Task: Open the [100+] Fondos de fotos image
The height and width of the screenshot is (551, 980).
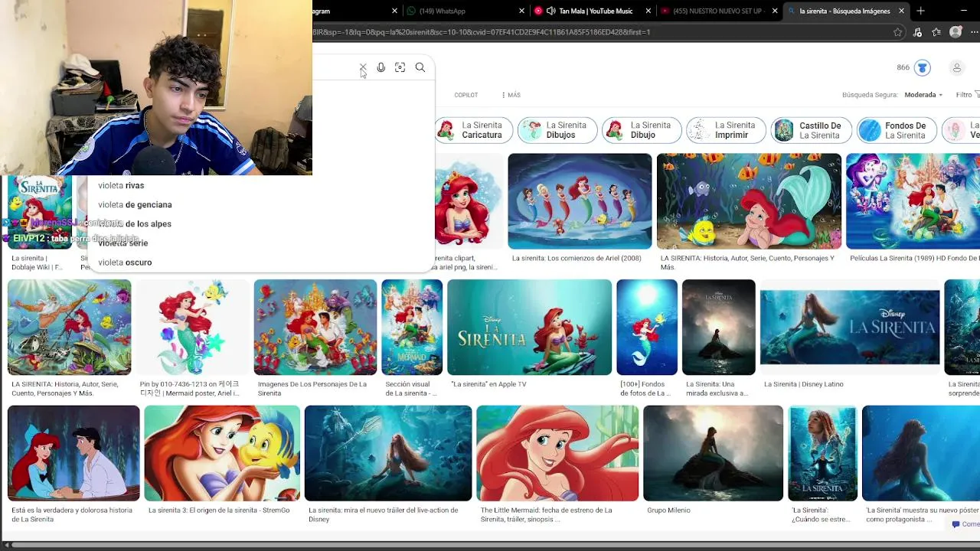Action: click(x=647, y=327)
